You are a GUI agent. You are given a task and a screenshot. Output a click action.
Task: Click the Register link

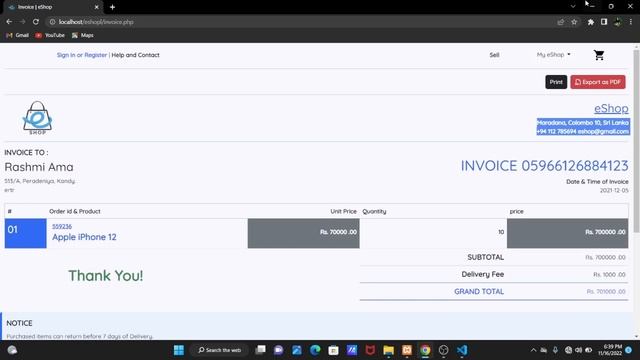tap(96, 55)
